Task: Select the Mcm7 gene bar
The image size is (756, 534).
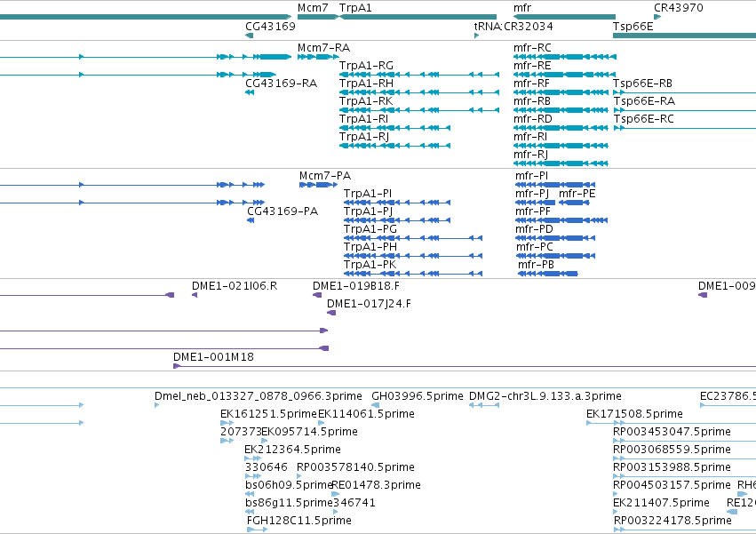Action: tap(318, 17)
